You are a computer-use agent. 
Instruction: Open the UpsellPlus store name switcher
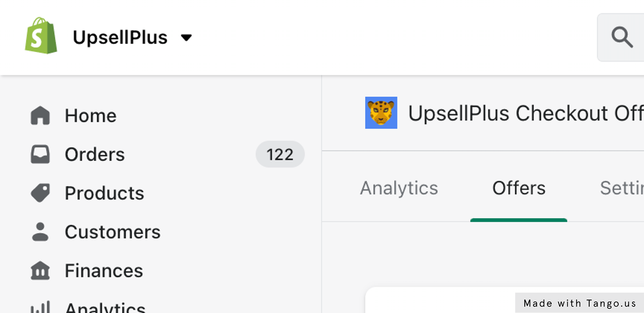120,38
